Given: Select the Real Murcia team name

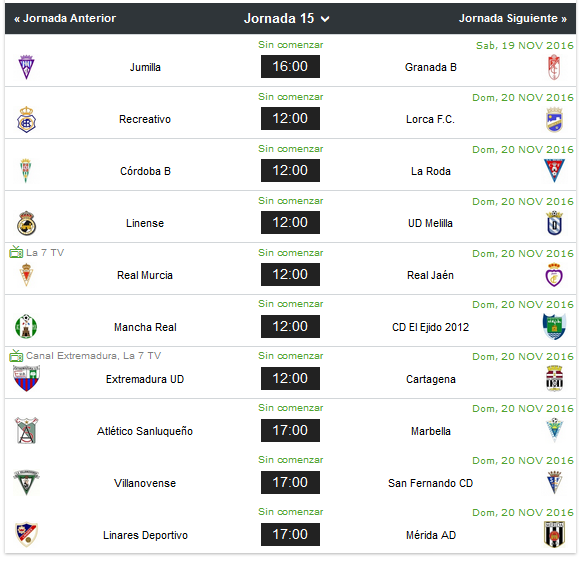Looking at the screenshot, I should 145,275.
